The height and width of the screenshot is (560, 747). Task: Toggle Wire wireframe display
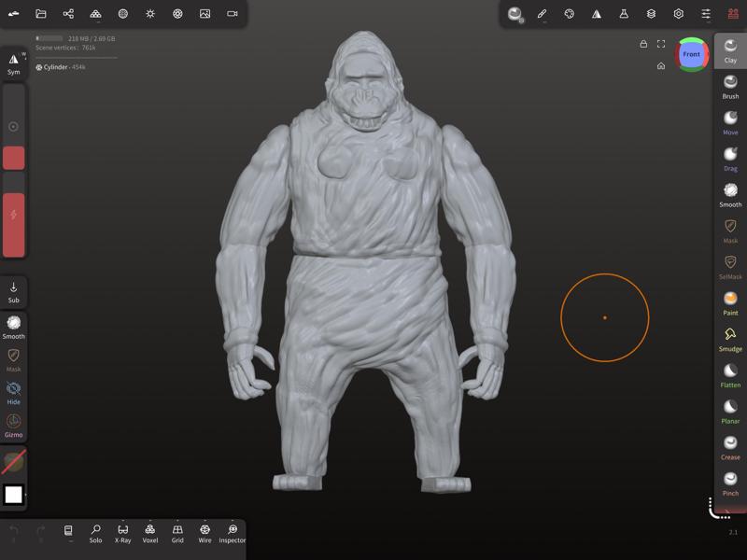coord(204,534)
